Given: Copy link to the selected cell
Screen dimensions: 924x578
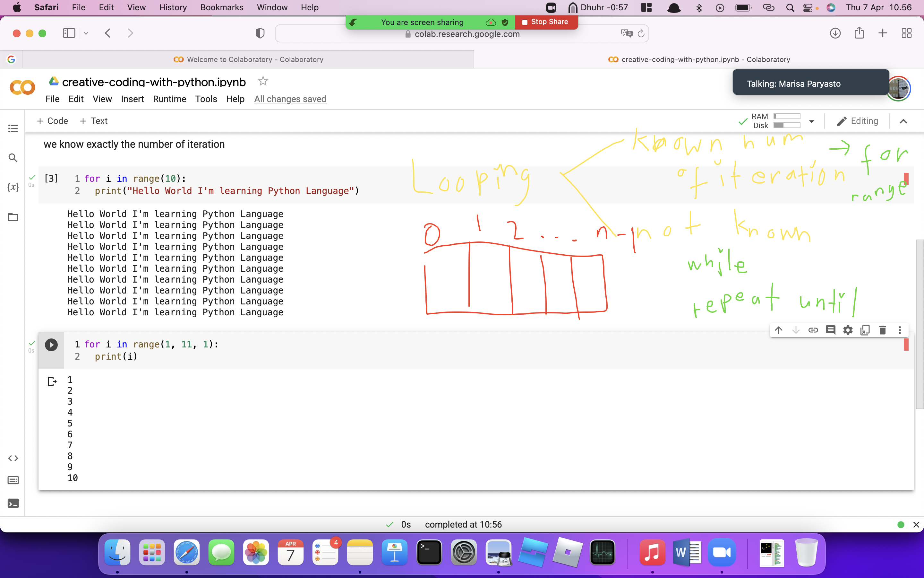Looking at the screenshot, I should coord(813,330).
